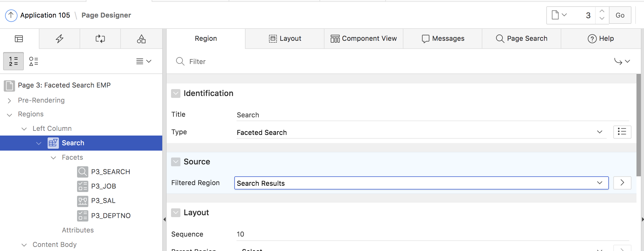Decrement the page number down arrow

pyautogui.click(x=602, y=19)
